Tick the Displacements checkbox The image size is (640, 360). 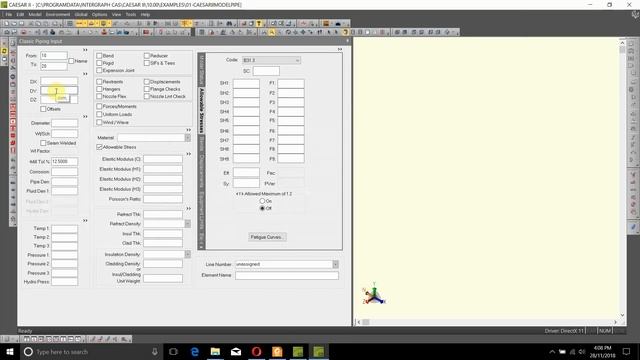(147, 82)
